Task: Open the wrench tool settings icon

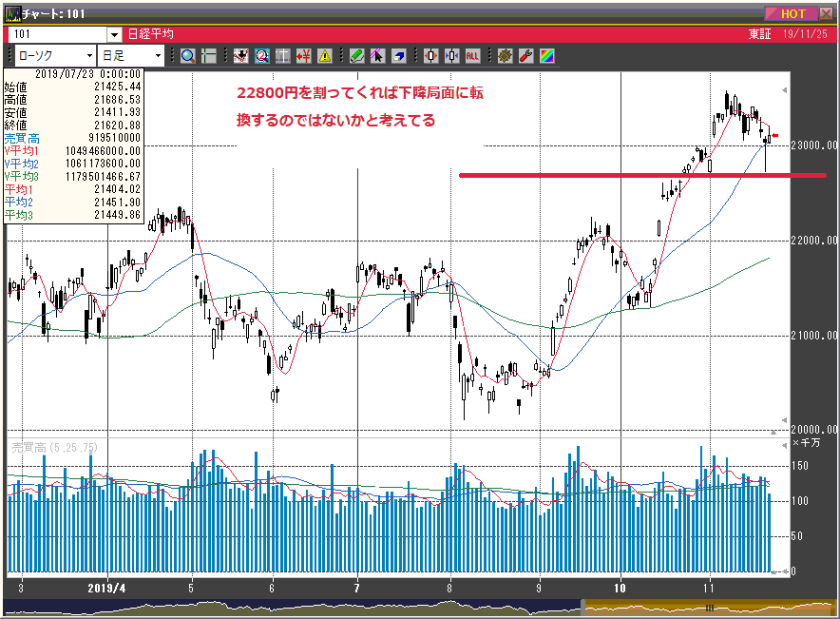Action: [x=525, y=55]
